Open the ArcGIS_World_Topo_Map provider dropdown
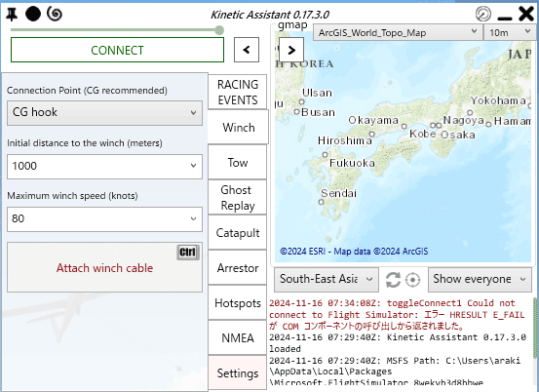The height and width of the screenshot is (392, 539). [x=398, y=33]
